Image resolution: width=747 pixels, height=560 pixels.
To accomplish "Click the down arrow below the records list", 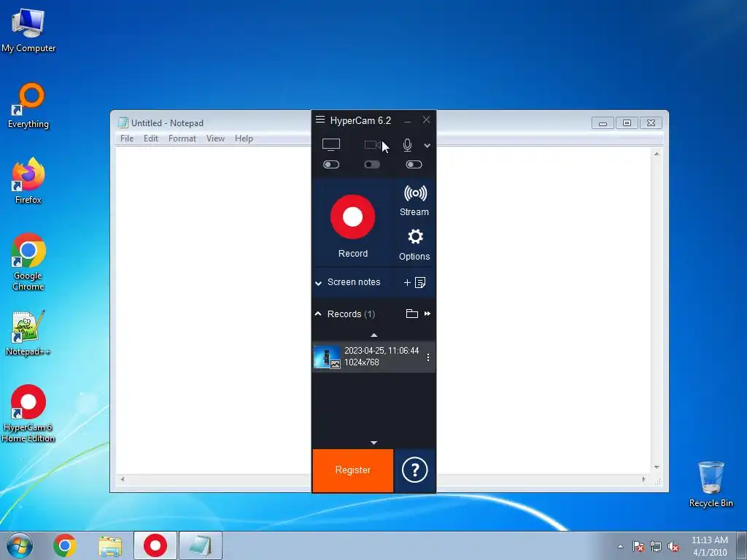I will 374,443.
